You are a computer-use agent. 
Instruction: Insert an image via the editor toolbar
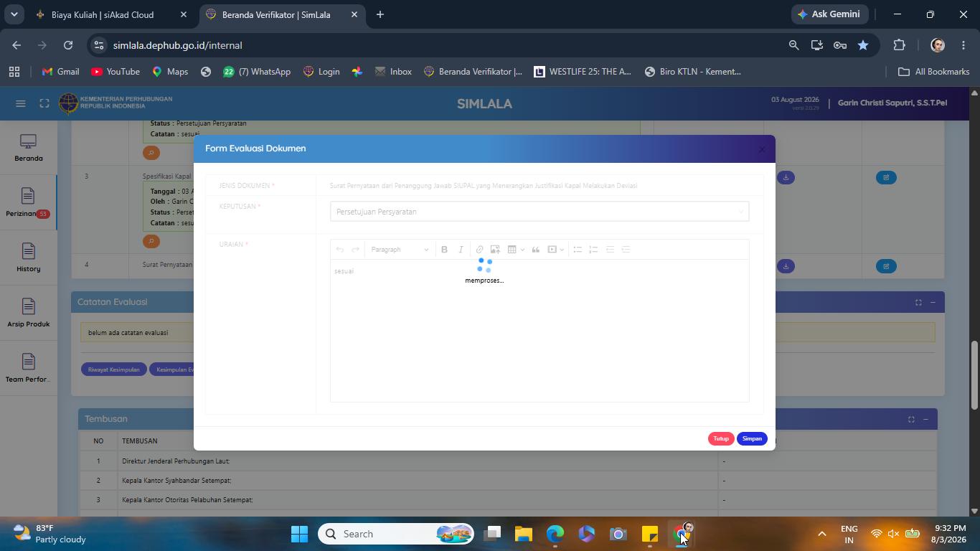pos(495,250)
